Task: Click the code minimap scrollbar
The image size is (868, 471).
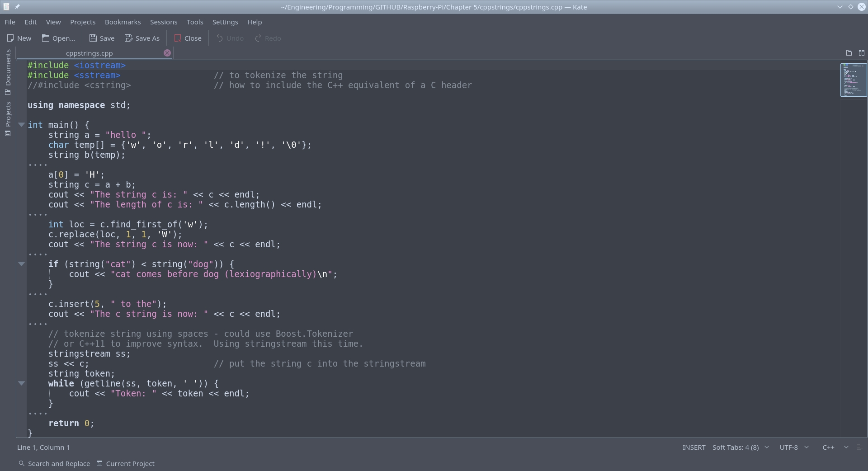Action: click(x=853, y=80)
